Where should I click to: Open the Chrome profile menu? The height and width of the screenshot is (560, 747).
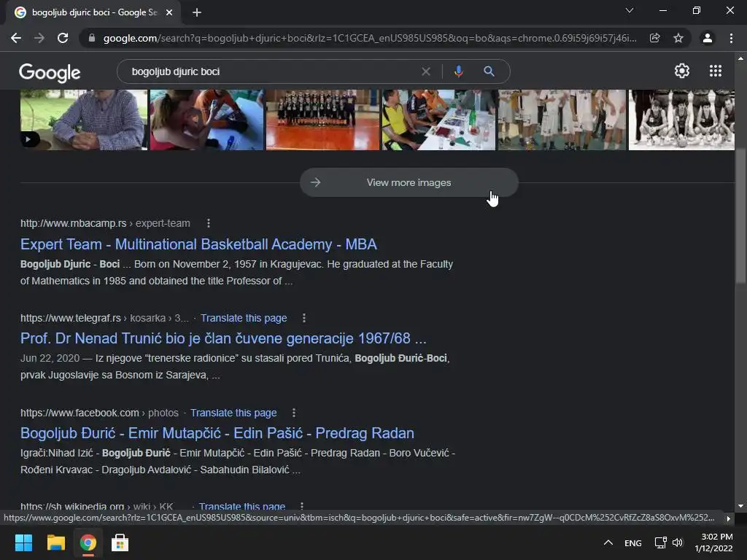708,38
